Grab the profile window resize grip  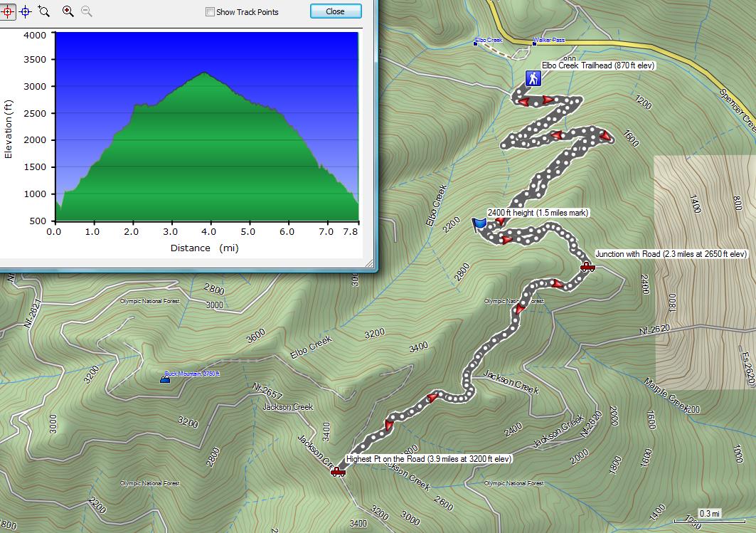click(x=369, y=263)
